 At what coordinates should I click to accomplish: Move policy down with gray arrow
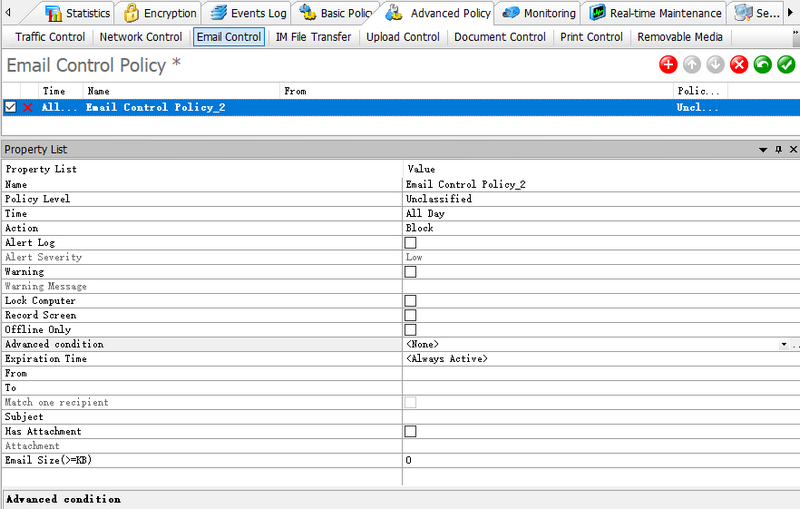pos(715,65)
